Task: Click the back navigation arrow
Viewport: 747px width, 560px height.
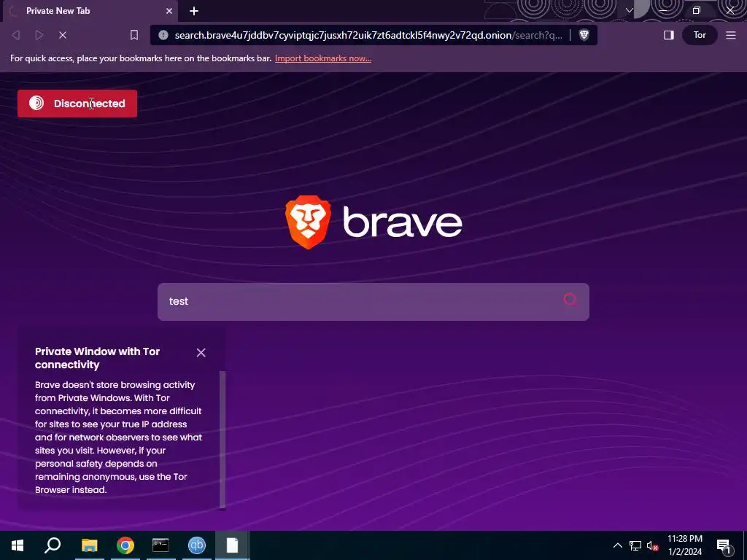Action: [x=16, y=35]
